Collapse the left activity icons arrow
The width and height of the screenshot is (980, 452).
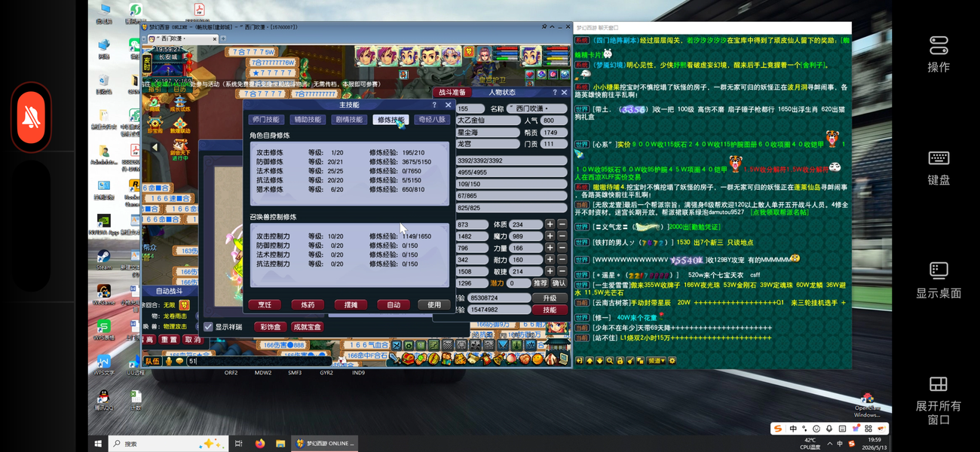tap(155, 148)
